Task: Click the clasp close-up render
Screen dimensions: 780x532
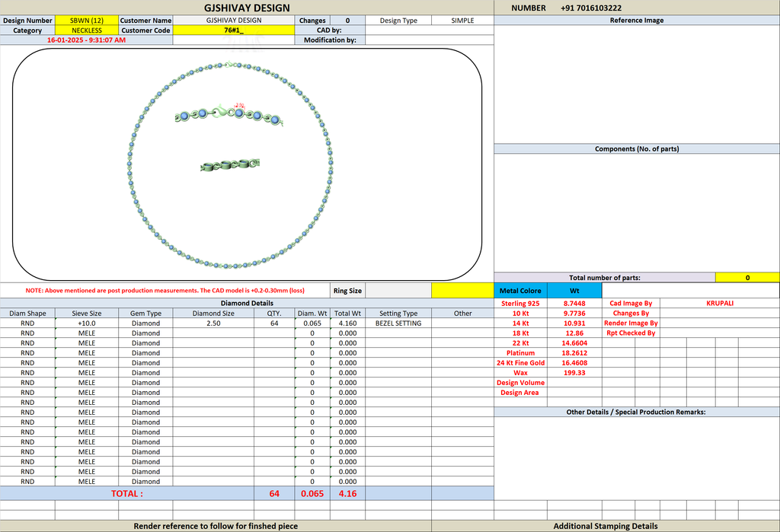Action: click(229, 115)
